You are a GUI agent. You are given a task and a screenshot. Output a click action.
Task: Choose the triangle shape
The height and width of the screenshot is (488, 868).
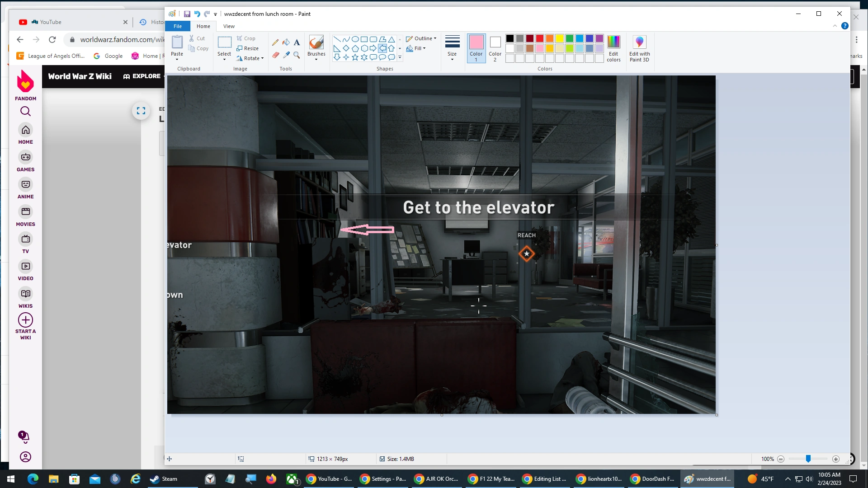(x=392, y=39)
